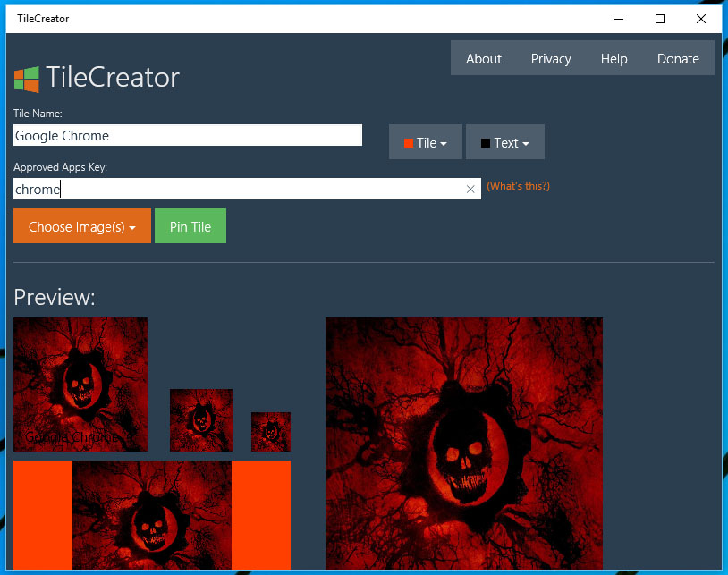Image resolution: width=728 pixels, height=575 pixels.
Task: Open the Help page
Action: [614, 59]
